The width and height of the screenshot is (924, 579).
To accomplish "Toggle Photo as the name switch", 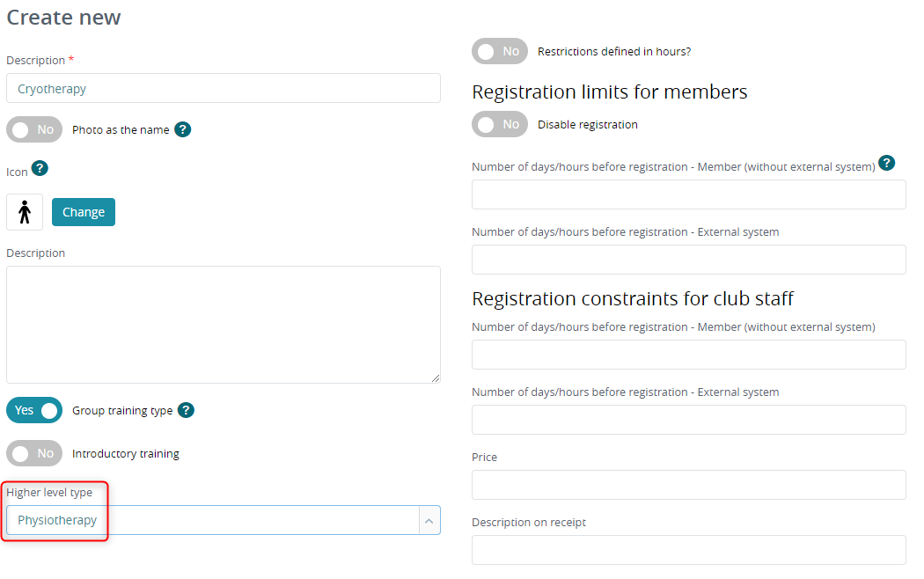I will 34,129.
